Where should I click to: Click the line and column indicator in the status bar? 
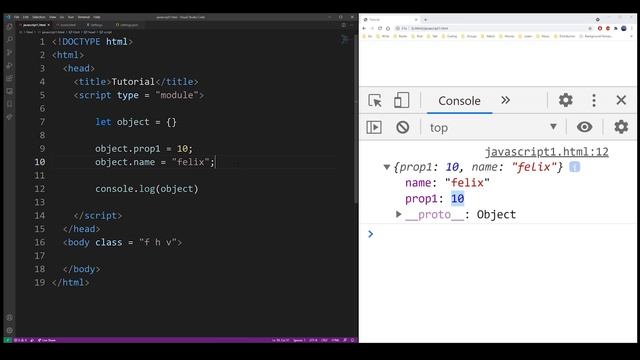pyautogui.click(x=280, y=340)
